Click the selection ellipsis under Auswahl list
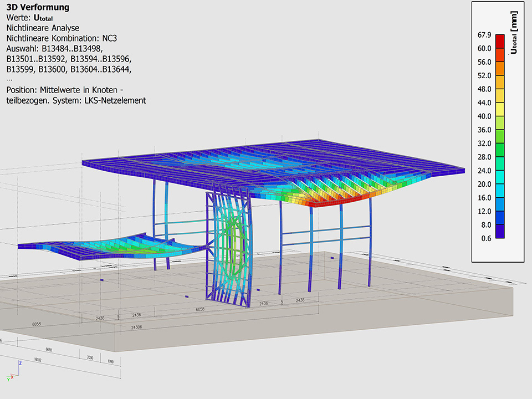Image resolution: width=532 pixels, height=399 pixels. click(x=9, y=79)
